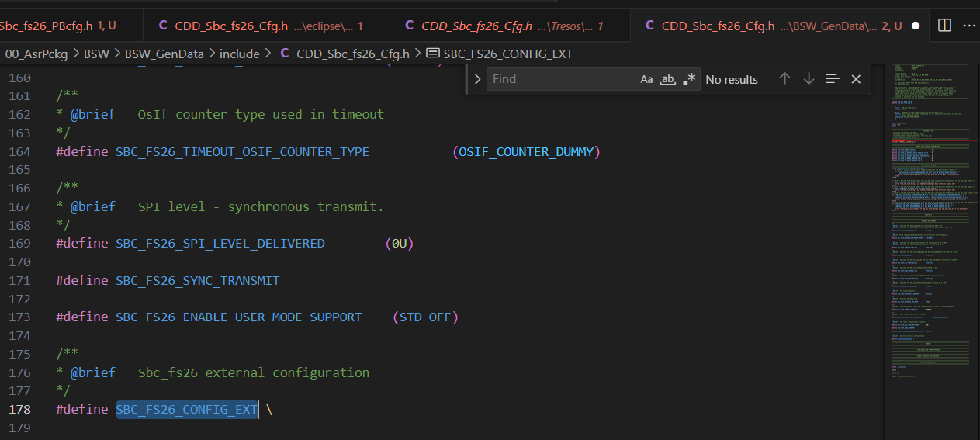Expand the include folder breadcrumb

(x=239, y=54)
